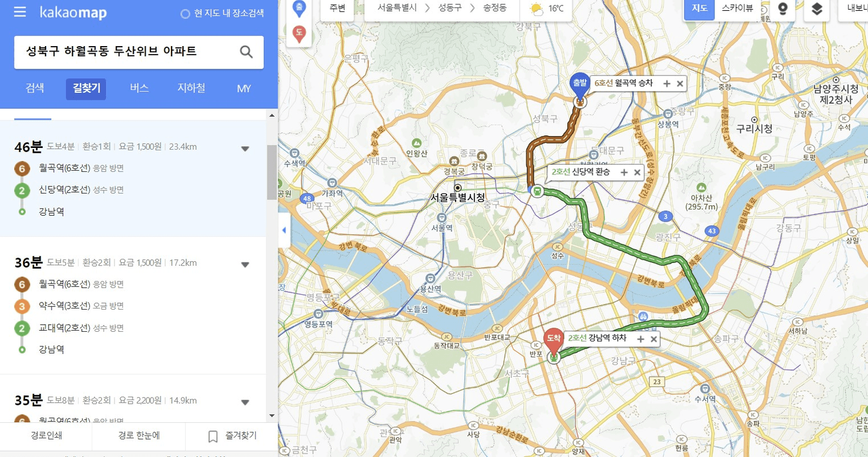Click 즐겨찾기 bookmark button
This screenshot has width=868, height=457.
tap(232, 436)
